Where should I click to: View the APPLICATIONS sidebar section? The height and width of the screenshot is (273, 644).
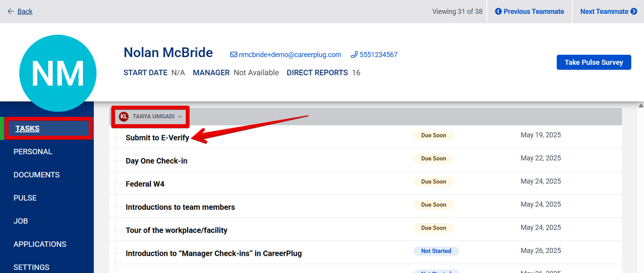(40, 244)
